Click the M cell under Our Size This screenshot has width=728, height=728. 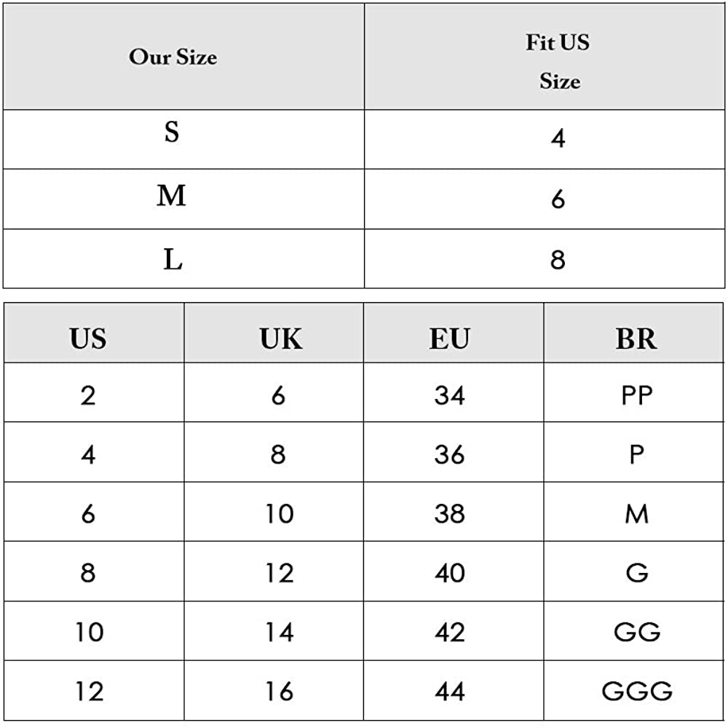point(172,196)
